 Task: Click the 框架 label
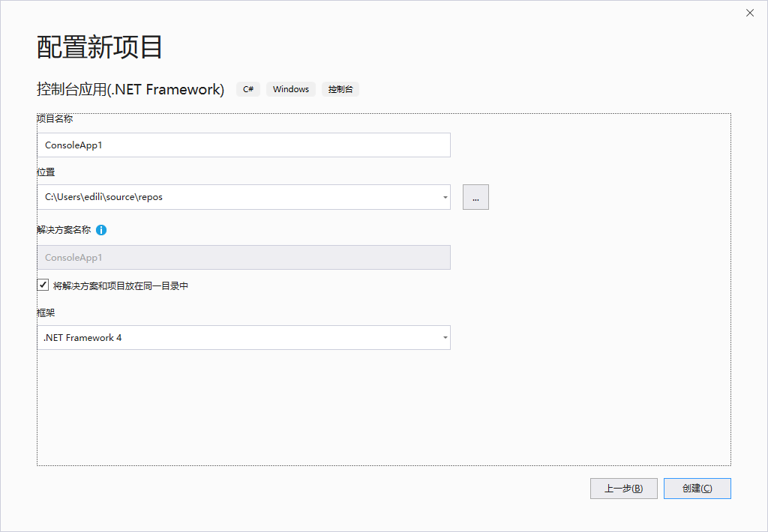pyautogui.click(x=46, y=312)
